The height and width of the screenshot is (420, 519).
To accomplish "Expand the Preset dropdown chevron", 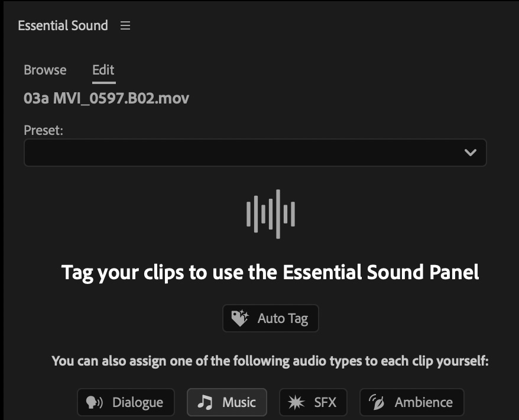I will click(471, 153).
